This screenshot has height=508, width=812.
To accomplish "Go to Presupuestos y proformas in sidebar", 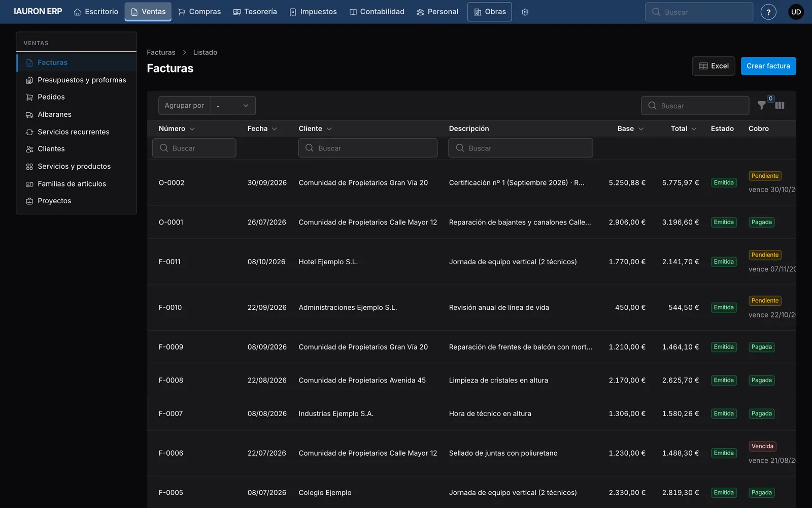I will (77, 80).
